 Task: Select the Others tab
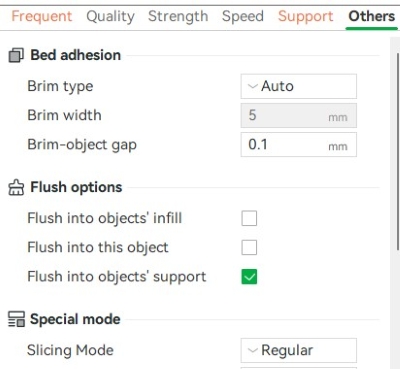372,16
